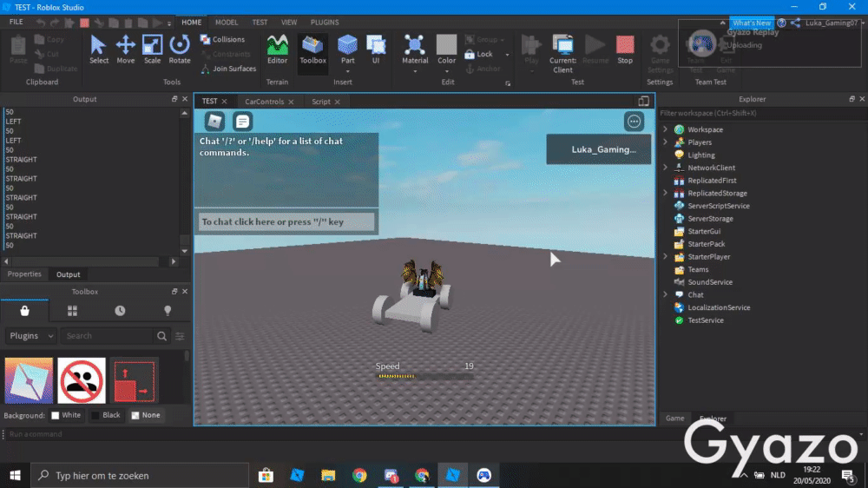Select the Color swatch tool
The width and height of the screenshot is (868, 488).
446,49
